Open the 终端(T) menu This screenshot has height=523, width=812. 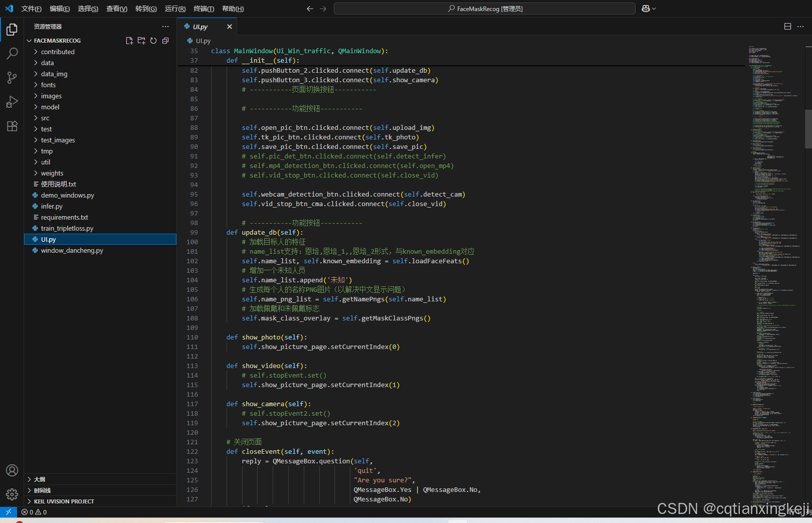204,9
